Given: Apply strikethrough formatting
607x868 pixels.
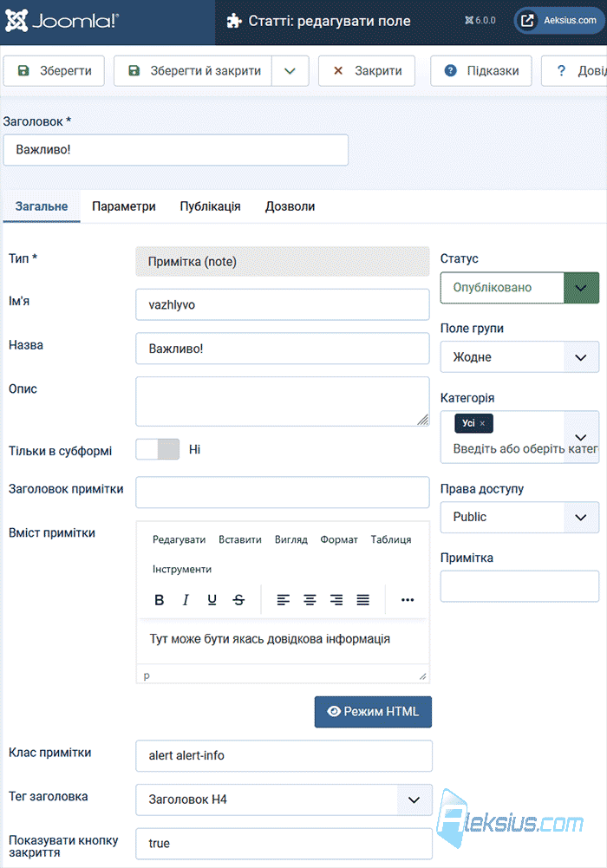Looking at the screenshot, I should 238,599.
